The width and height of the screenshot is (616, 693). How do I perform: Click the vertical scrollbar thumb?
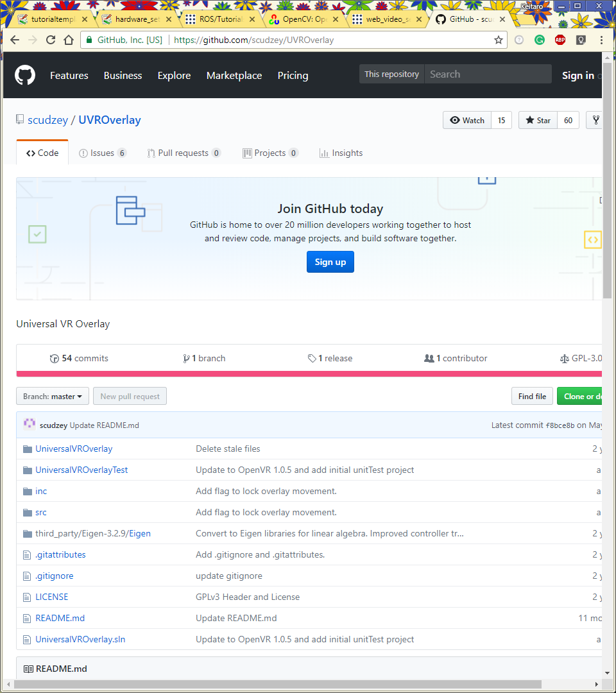[607, 180]
